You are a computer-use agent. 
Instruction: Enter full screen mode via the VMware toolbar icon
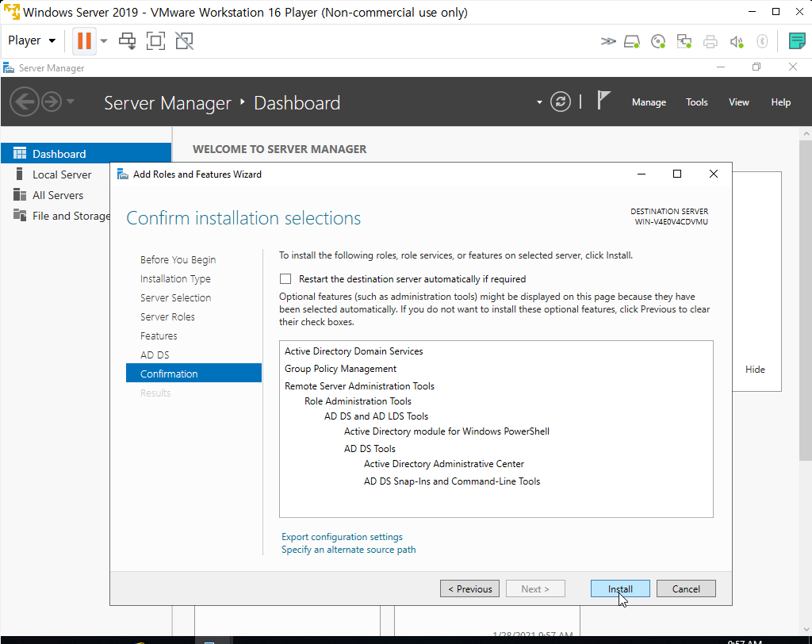155,41
